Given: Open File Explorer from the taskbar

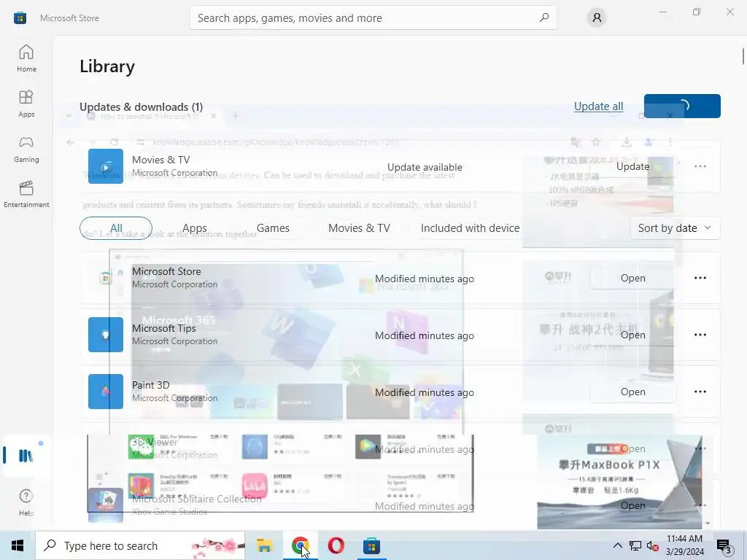Looking at the screenshot, I should click(x=264, y=545).
